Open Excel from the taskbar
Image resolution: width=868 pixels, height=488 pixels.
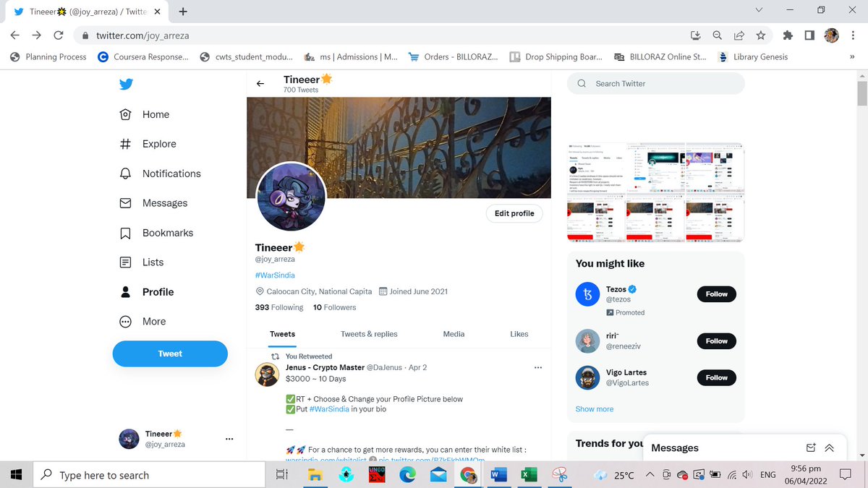pyautogui.click(x=529, y=475)
